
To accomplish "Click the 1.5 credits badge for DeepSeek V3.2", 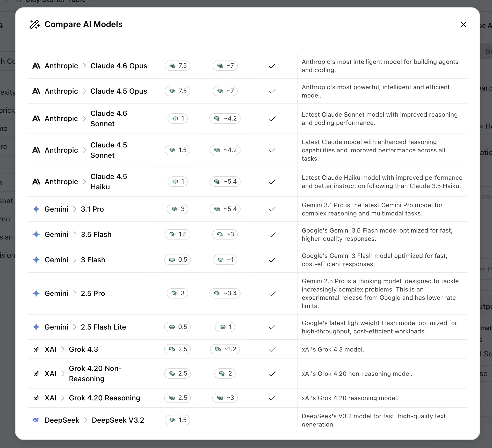I will tap(178, 420).
